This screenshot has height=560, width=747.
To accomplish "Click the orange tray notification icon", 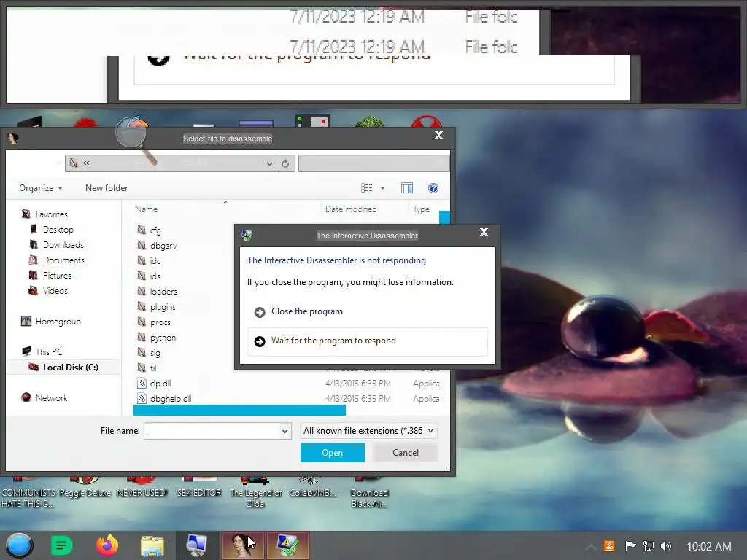I will (609, 546).
